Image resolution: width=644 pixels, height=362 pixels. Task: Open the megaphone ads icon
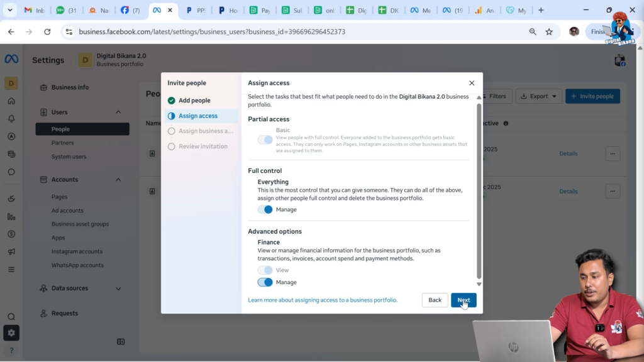tap(11, 251)
